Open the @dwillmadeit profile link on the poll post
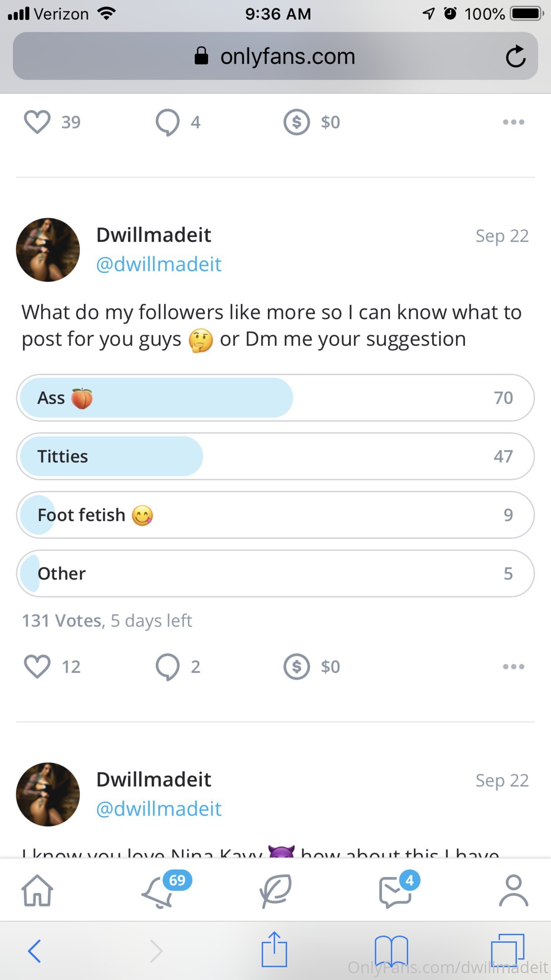This screenshot has width=551, height=980. [x=159, y=264]
